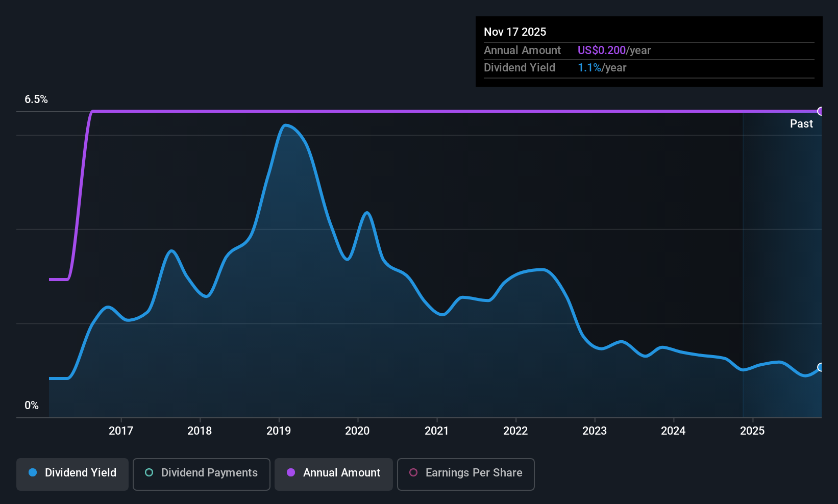838x504 pixels.
Task: Click the Nov 17 2025 tooltip date
Action: 515,32
